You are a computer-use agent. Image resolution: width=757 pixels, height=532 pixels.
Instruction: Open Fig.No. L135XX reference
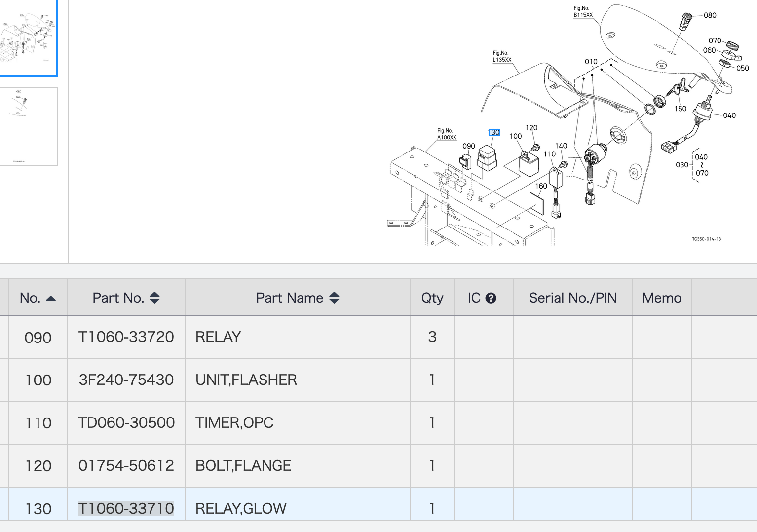pos(502,56)
